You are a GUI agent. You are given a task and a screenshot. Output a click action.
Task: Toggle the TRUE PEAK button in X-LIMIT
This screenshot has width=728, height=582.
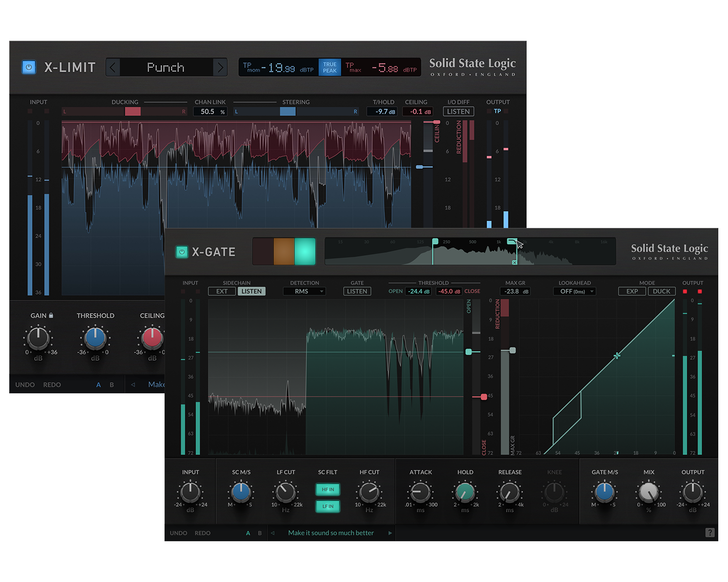click(330, 67)
